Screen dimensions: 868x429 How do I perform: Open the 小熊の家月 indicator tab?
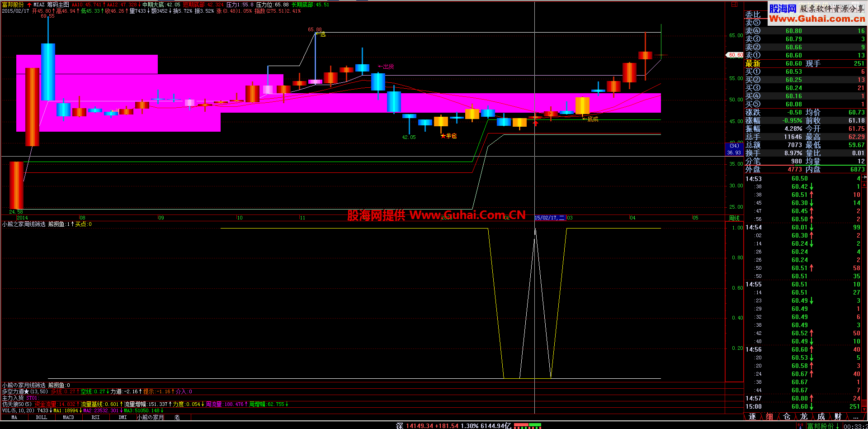tap(150, 417)
